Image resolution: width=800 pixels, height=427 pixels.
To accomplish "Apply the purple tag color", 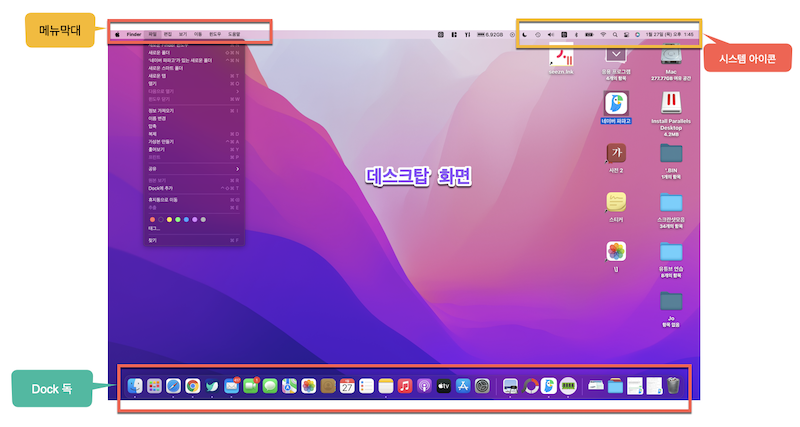I will pos(194,220).
